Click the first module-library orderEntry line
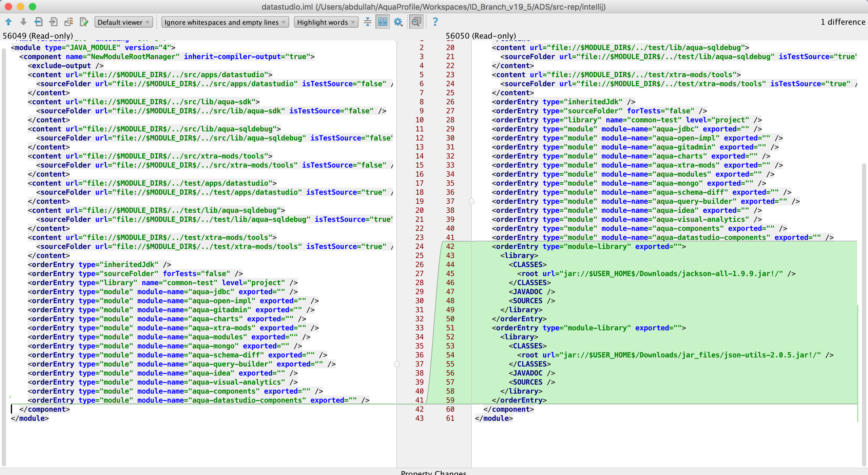The width and height of the screenshot is (868, 475). 589,247
